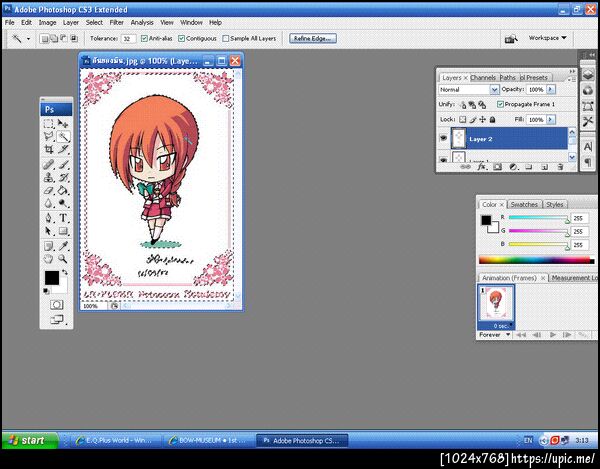Open the Forever looping options dropdown
Screen dimensions: 600x469
click(x=494, y=335)
